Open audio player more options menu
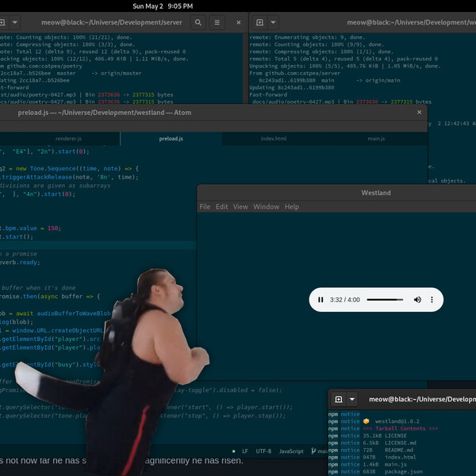 (x=432, y=300)
